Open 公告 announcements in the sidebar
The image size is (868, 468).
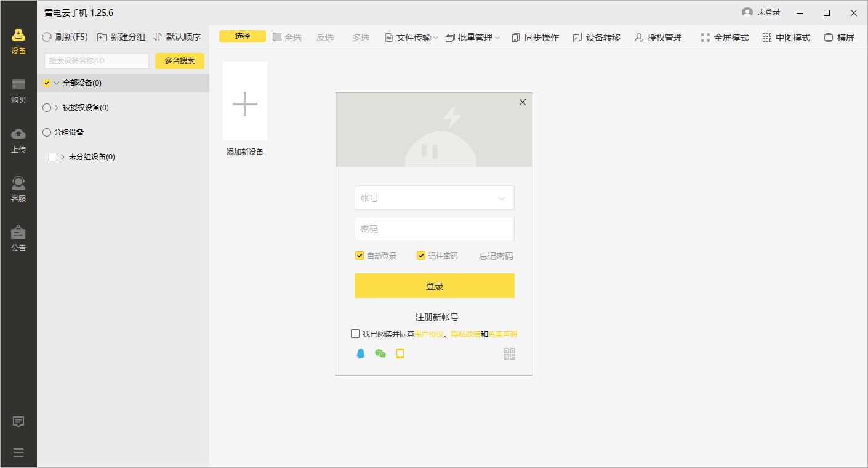(18, 238)
